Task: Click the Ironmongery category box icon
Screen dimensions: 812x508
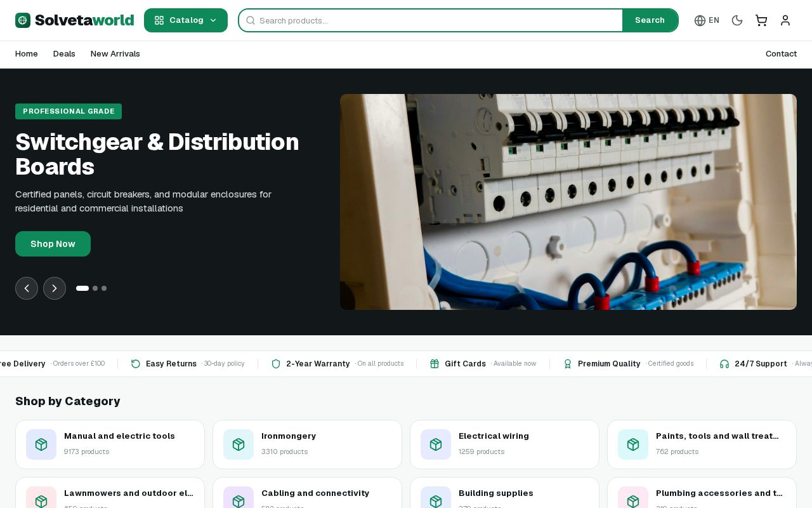Action: [239, 444]
